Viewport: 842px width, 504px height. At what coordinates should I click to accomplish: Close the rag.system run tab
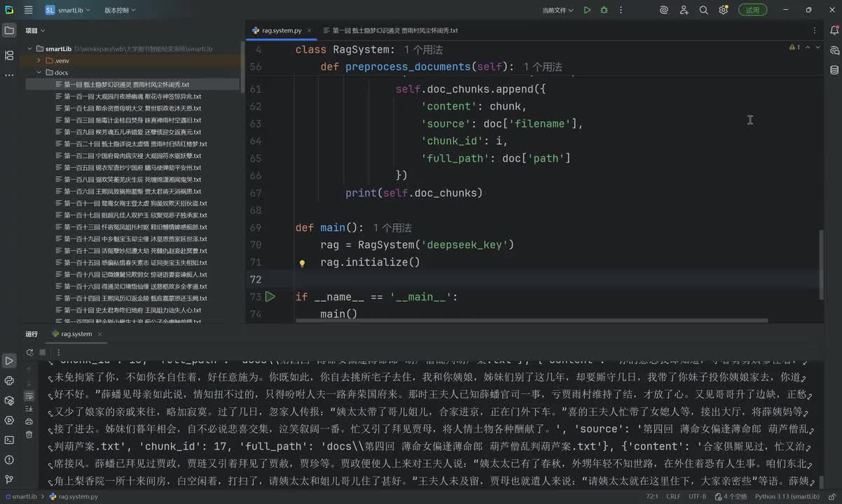coord(100,334)
